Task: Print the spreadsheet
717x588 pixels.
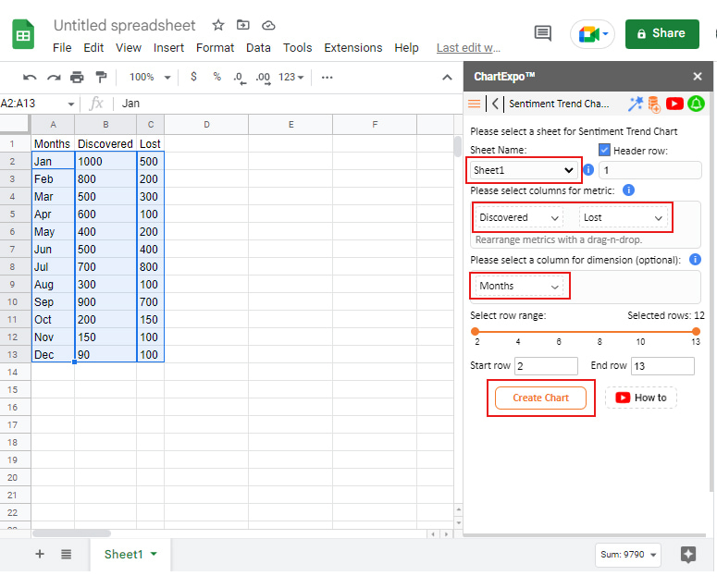Action: click(77, 78)
